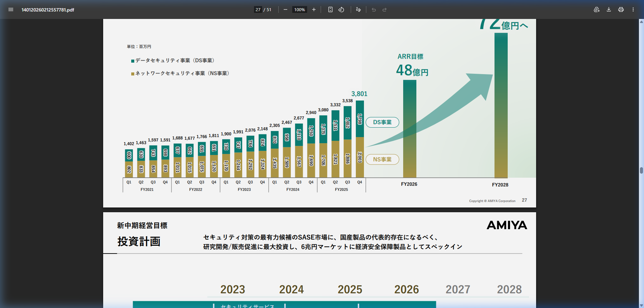This screenshot has width=644, height=308.
Task: Click the undo arrow icon
Action: pyautogui.click(x=374, y=9)
